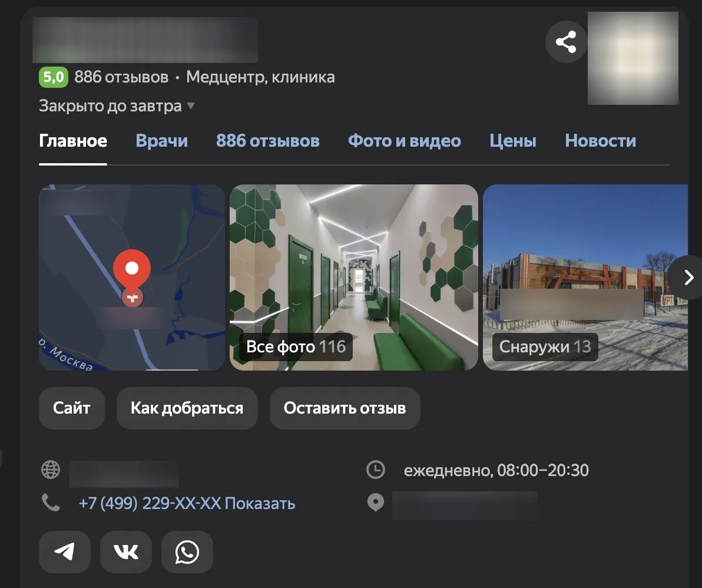Click the blurred logo image at top right
The image size is (702, 588).
point(633,58)
